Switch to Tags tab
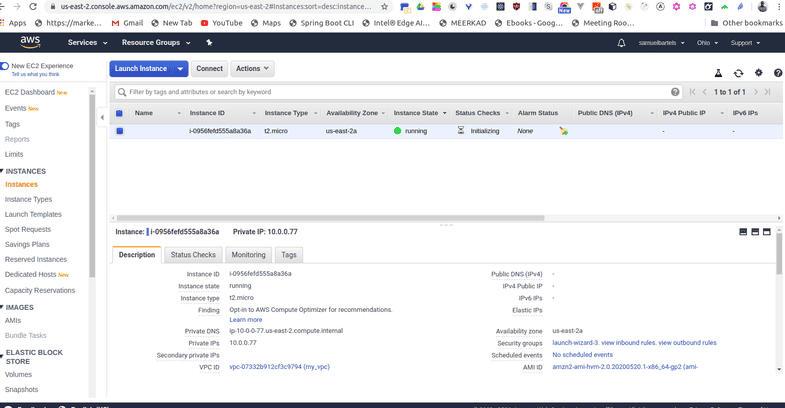Viewport: 785px width, 408px height. point(289,255)
